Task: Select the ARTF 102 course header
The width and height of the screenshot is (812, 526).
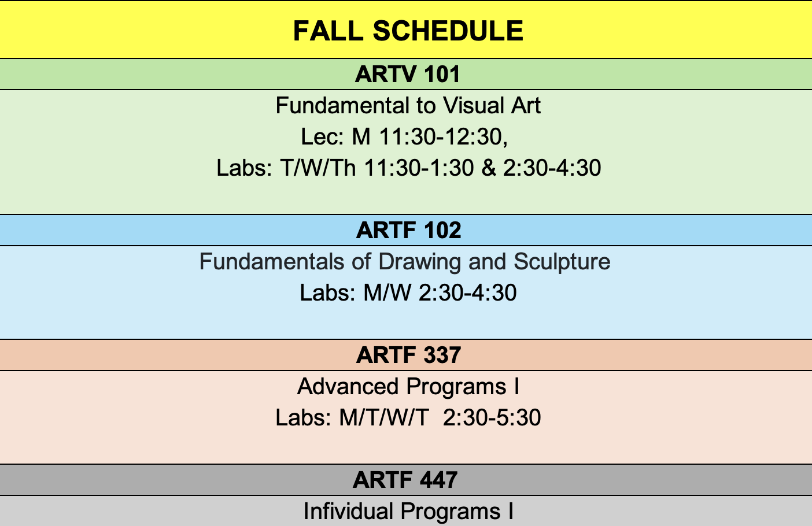Action: click(x=408, y=230)
